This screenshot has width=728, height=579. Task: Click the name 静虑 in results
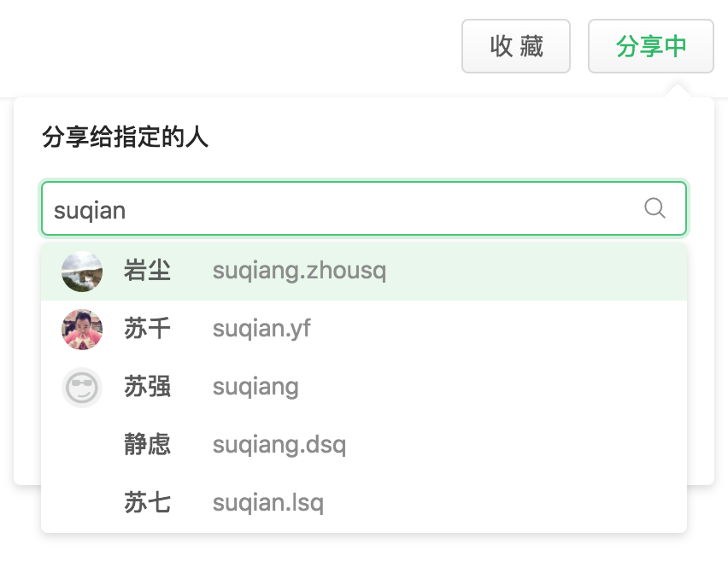(148, 445)
